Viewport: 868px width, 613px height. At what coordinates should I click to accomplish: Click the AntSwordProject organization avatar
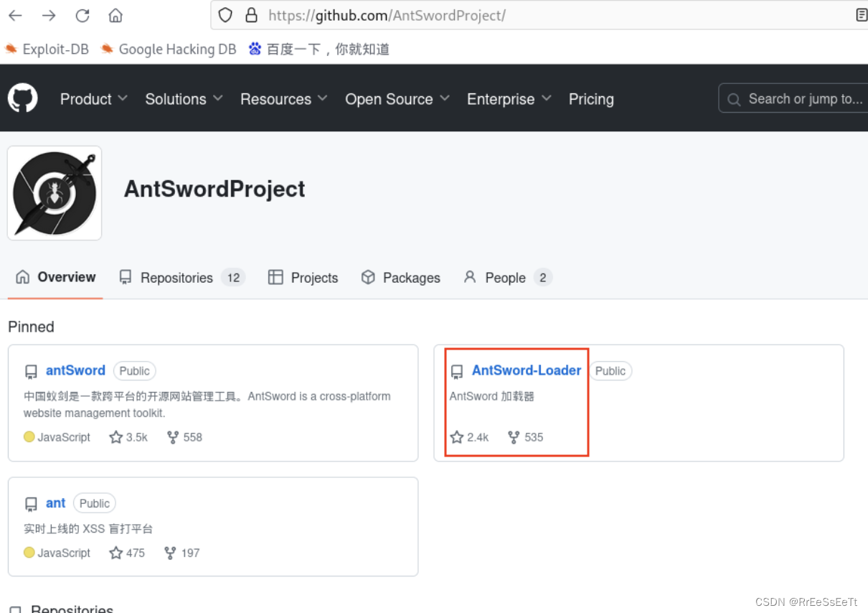54,192
